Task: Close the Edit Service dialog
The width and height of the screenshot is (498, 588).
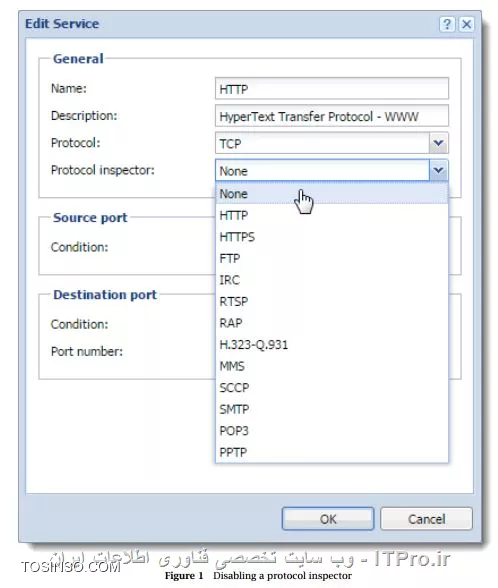Action: (466, 24)
